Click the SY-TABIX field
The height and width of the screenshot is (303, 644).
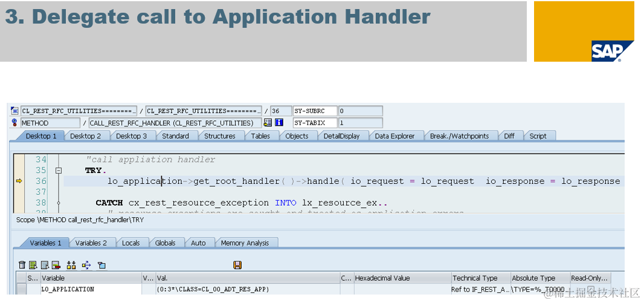point(315,123)
